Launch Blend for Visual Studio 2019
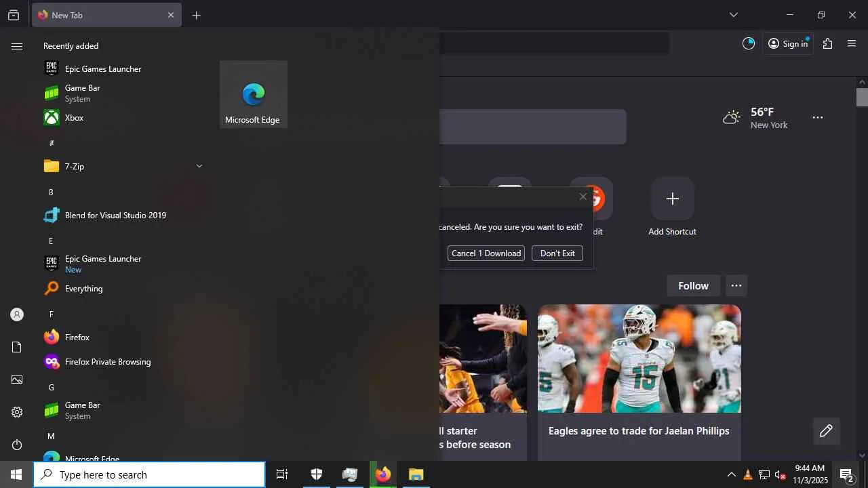868x488 pixels. click(123, 215)
